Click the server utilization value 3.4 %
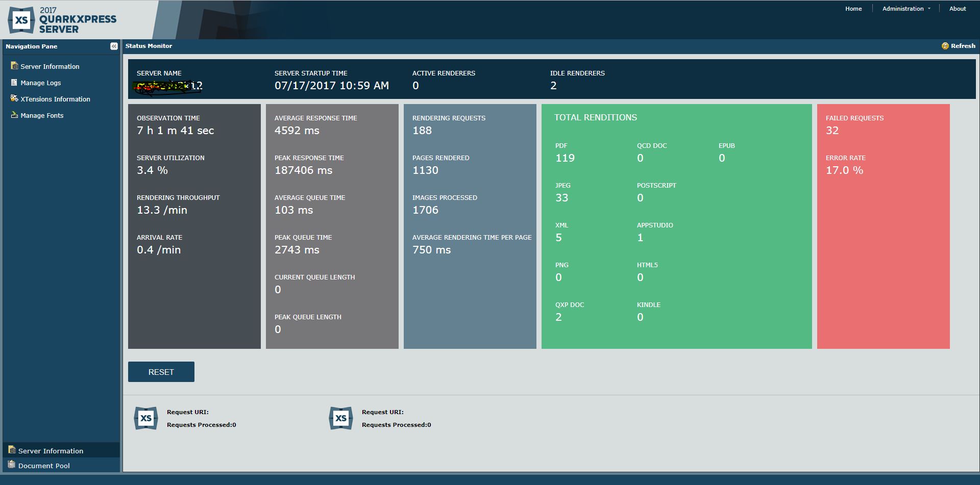This screenshot has width=980, height=485. [x=152, y=170]
